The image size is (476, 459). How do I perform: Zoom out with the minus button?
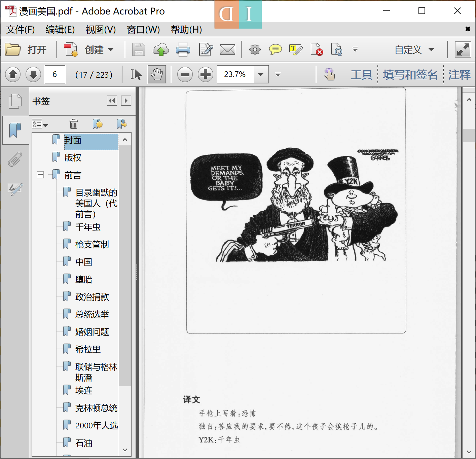tap(185, 74)
